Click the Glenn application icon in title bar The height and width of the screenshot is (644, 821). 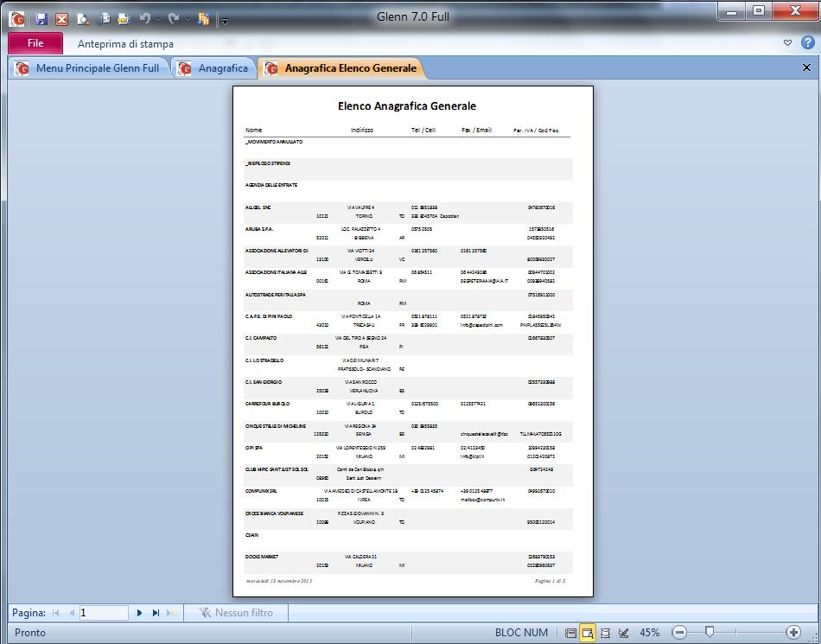16,19
